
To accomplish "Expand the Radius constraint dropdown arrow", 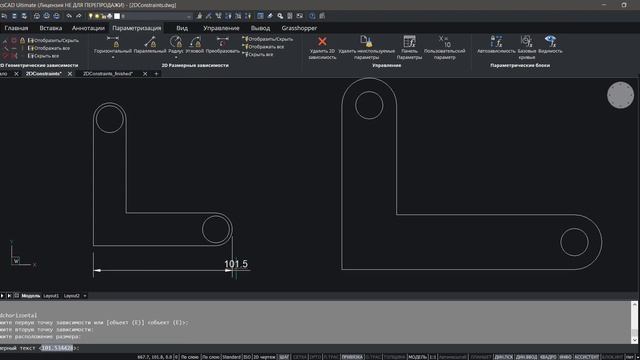I will click(x=176, y=58).
